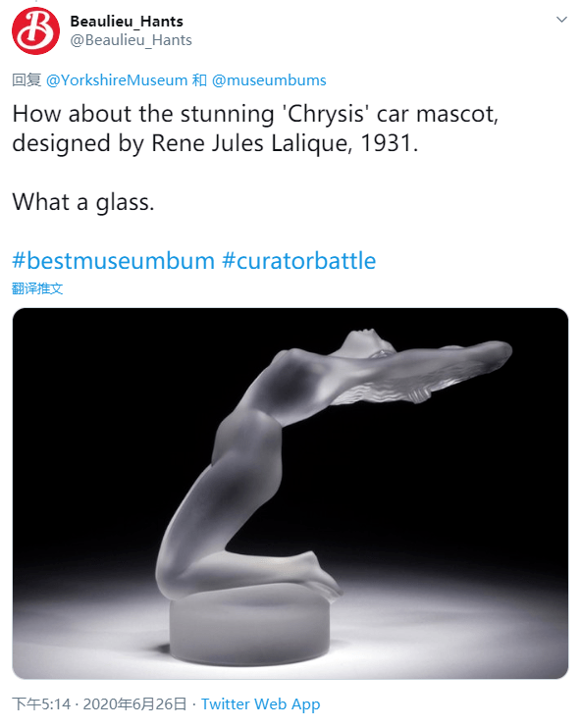Follow the #bestmuseumbum hashtag
Image resolution: width=581 pixels, height=728 pixels.
pyautogui.click(x=113, y=260)
